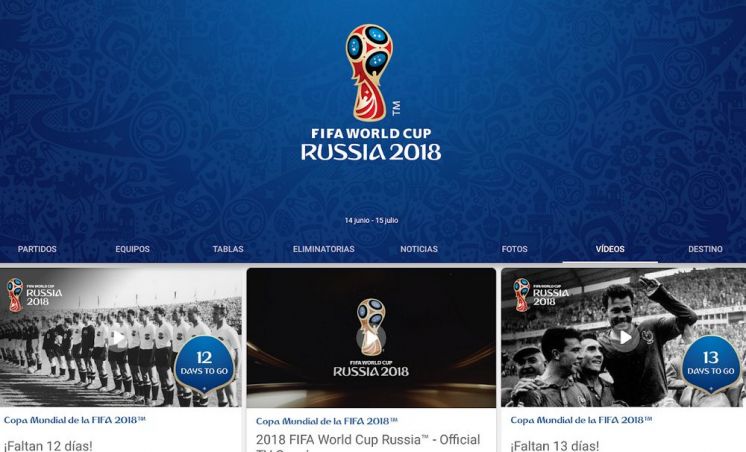Click Russia 2018 logo on first video
Screen dimensions: 746x452
click(x=34, y=295)
